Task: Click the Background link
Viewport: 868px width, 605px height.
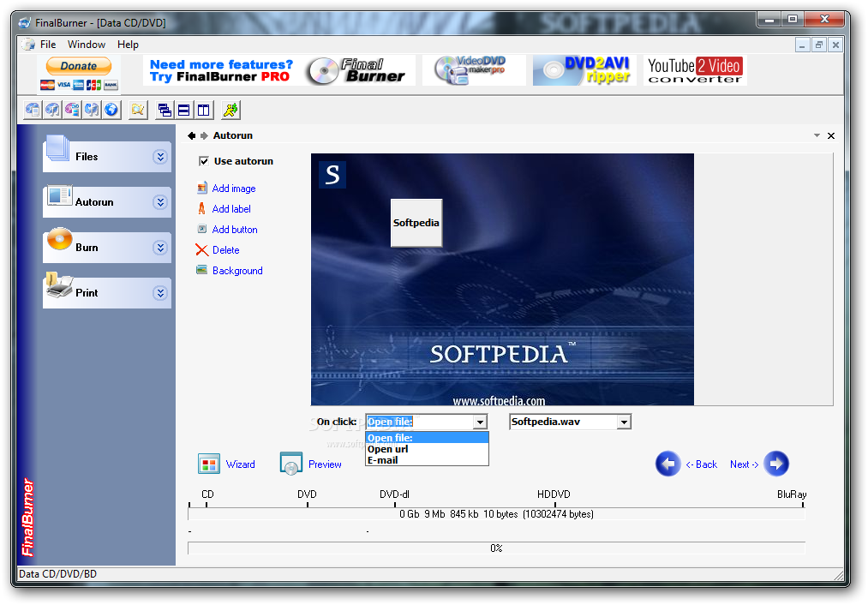Action: point(237,271)
